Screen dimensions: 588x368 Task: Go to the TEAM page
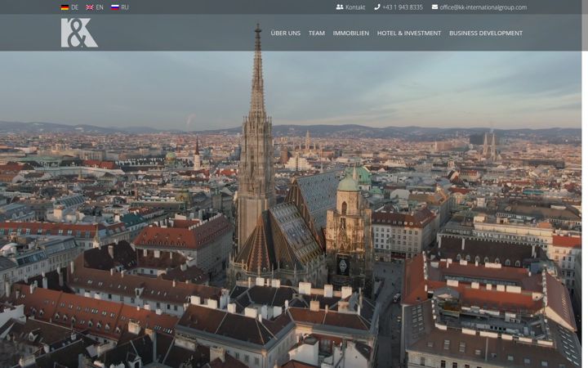point(317,33)
